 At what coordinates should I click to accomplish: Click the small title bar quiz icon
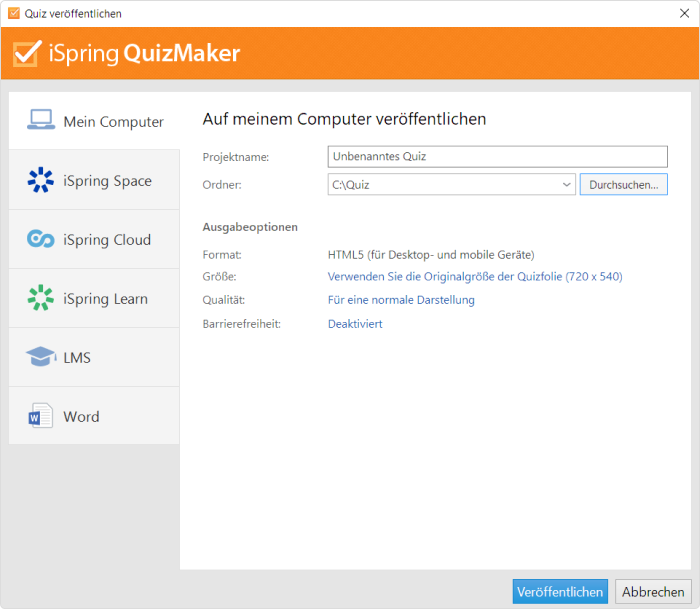click(14, 13)
